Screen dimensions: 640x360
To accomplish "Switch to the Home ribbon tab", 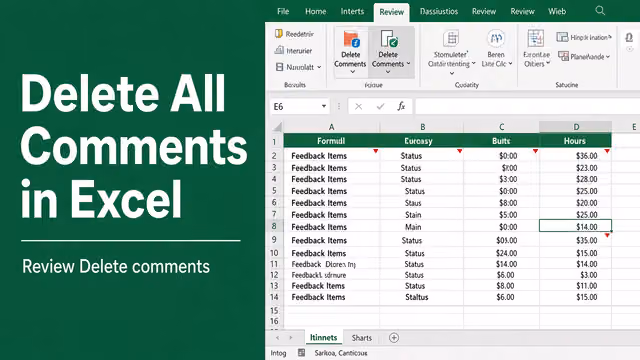I will tap(316, 11).
